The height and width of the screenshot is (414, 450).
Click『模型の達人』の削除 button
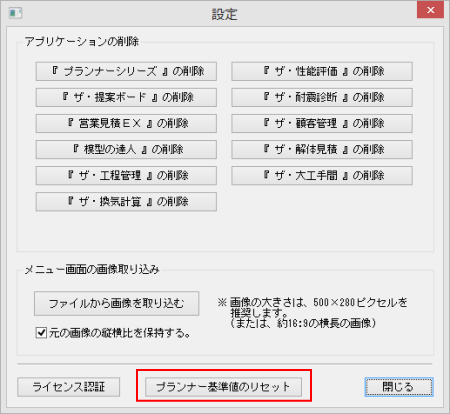126,149
